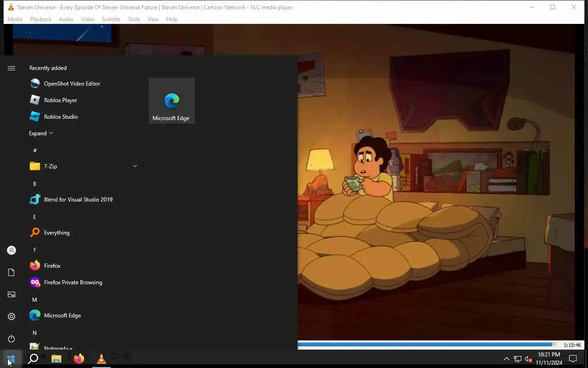Open VLC Subtitle menu
The image size is (588, 368).
(111, 19)
